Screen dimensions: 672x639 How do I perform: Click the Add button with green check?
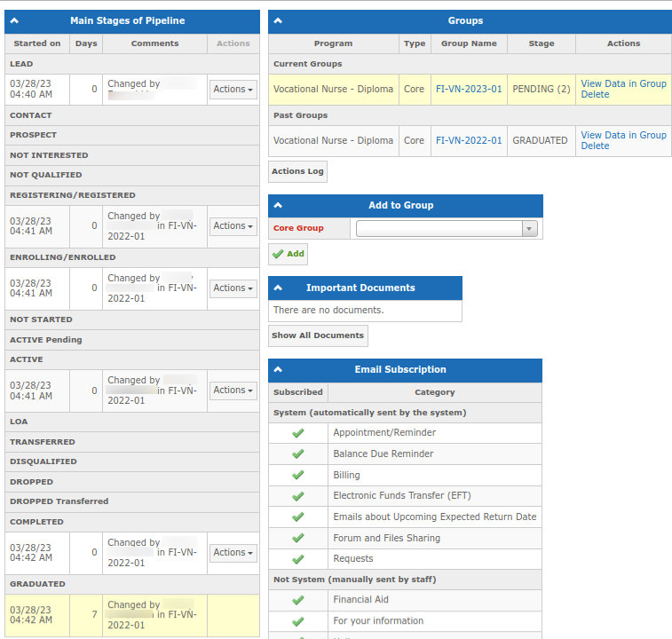(288, 254)
